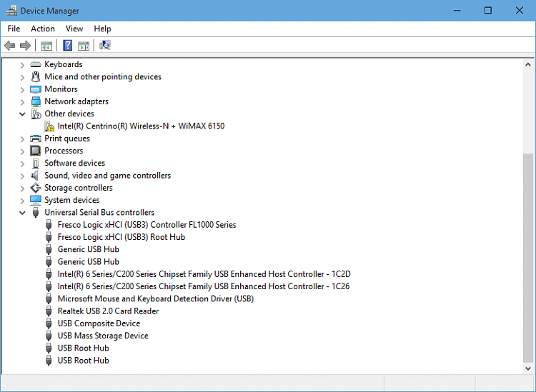Click the Software devices icon
Viewport: 536px width, 392px height.
pyautogui.click(x=36, y=164)
